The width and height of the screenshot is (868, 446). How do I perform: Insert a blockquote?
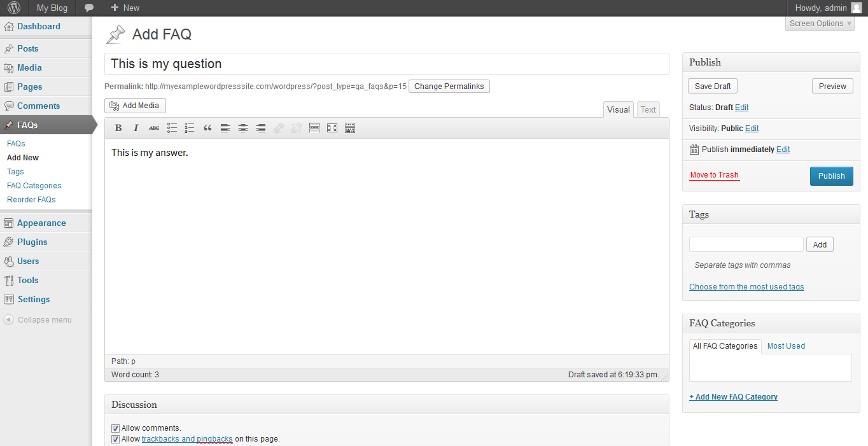point(207,128)
